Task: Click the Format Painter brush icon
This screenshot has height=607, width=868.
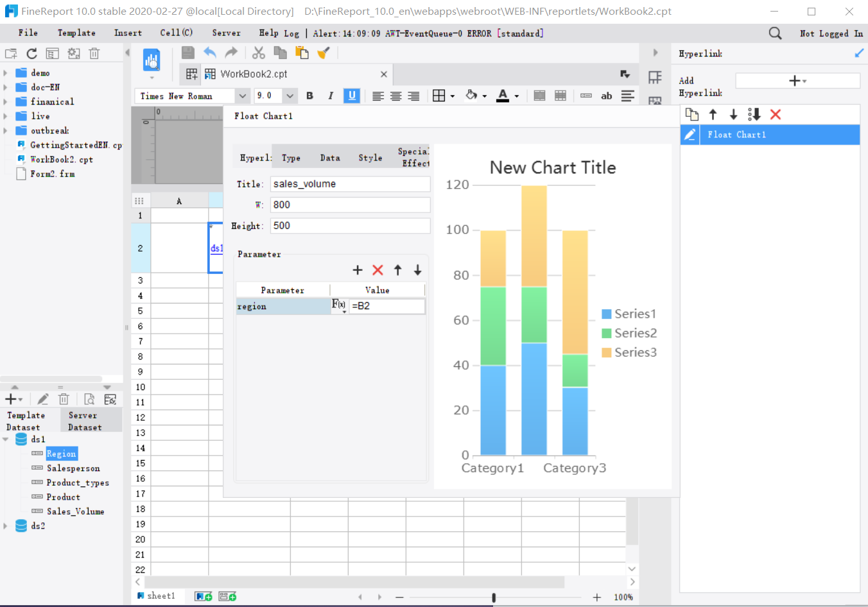Action: click(x=324, y=53)
